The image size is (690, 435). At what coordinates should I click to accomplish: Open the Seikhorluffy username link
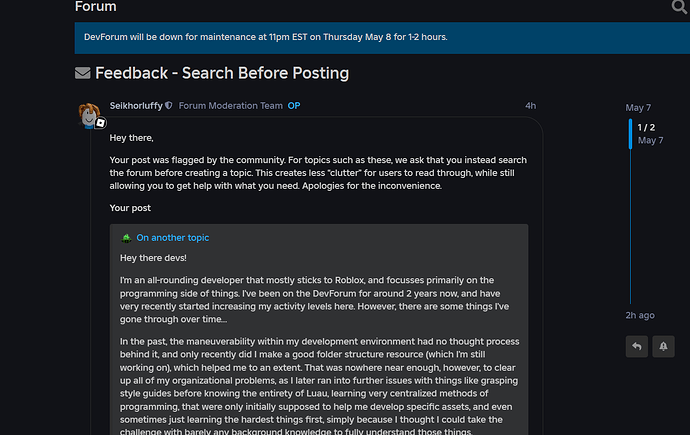[136, 106]
